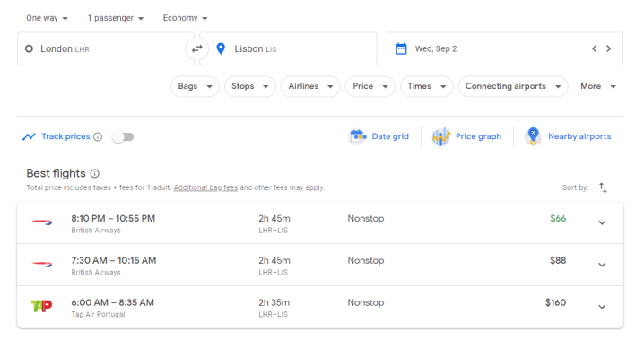Click the $88 price
644x340 pixels.
[558, 260]
